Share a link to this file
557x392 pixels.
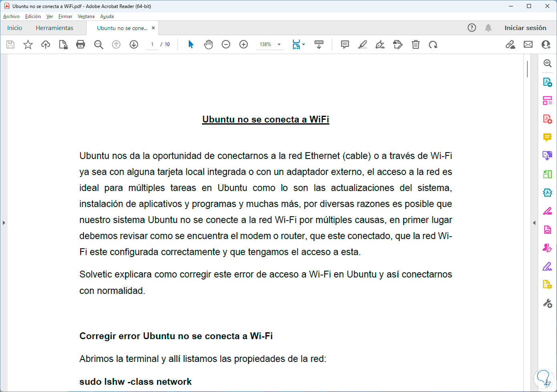511,44
